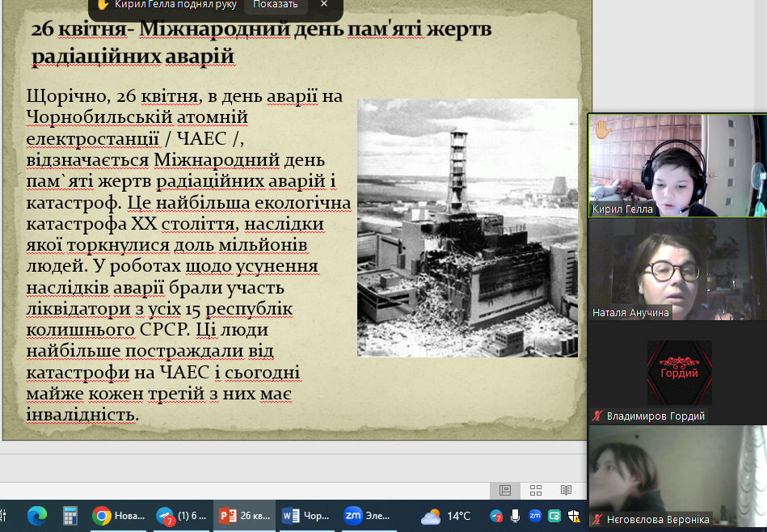This screenshot has width=767, height=532.
Task: Click the Telegram system tray icon
Action: 496,516
